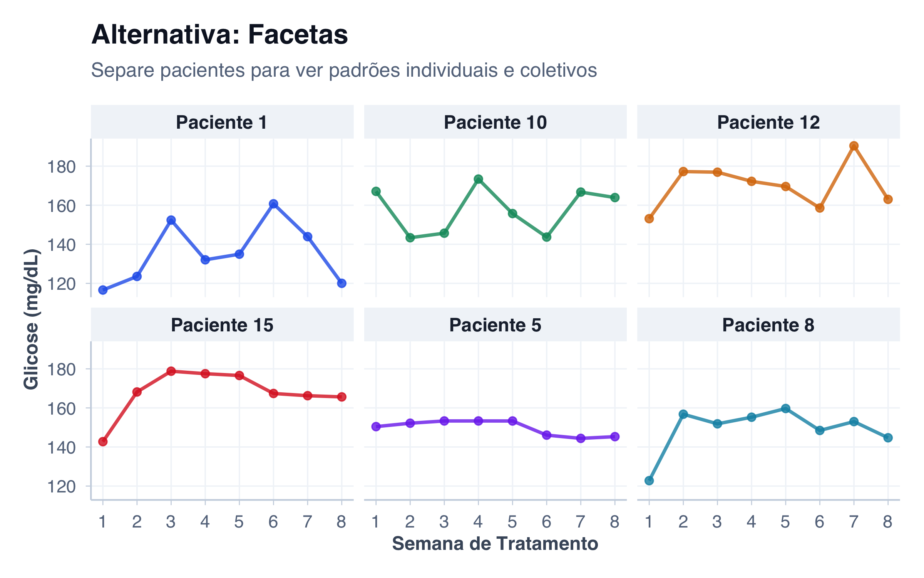Click the "Paciente 5" facet header
Screen dimensions: 924x578
(495, 325)
